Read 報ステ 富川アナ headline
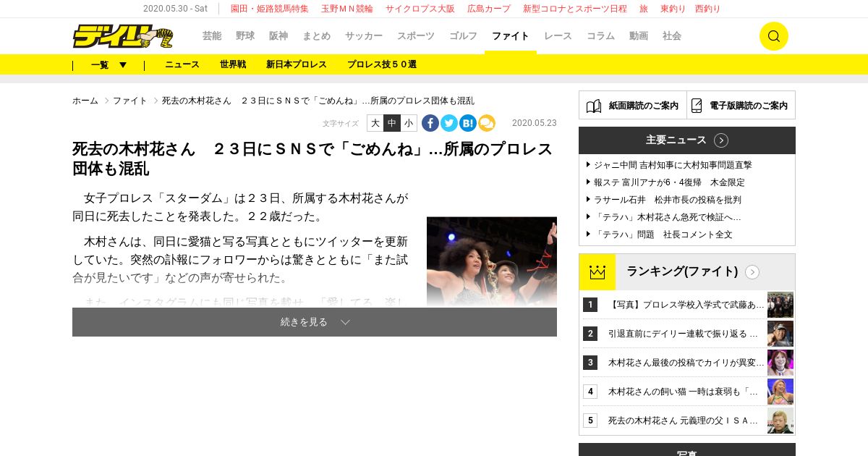The image size is (868, 456). pos(669,182)
